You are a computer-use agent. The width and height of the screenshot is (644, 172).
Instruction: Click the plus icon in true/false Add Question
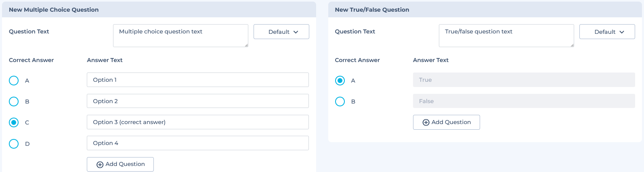click(x=426, y=122)
